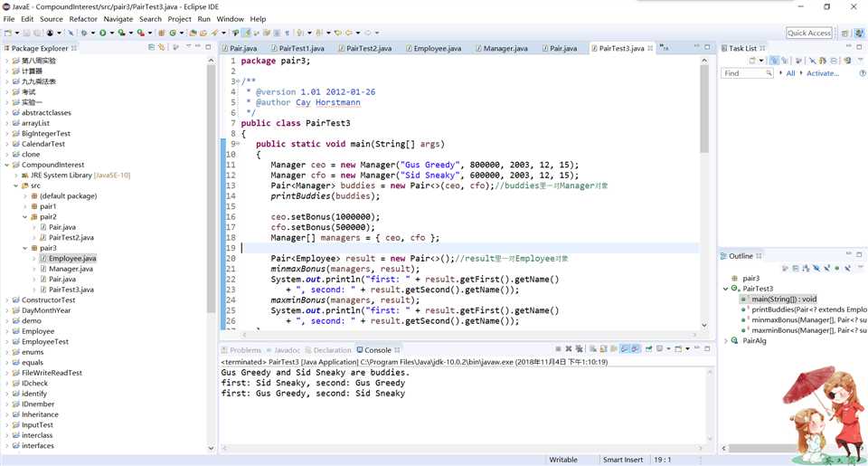This screenshot has width=868, height=466.
Task: Toggle Link with Editor in Package Explorer
Action: [161, 48]
